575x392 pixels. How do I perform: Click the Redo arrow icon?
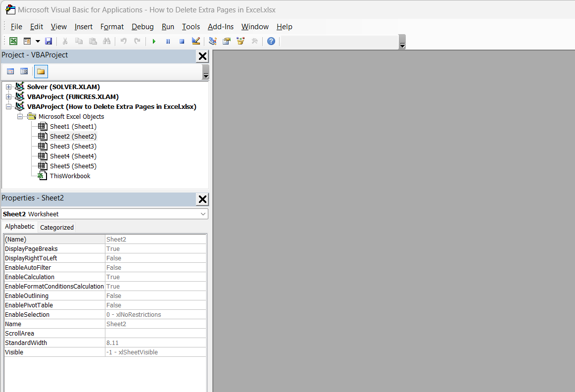[x=138, y=41]
